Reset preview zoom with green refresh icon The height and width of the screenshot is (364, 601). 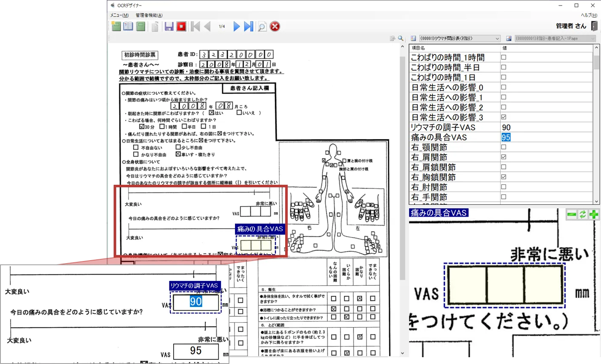(583, 215)
